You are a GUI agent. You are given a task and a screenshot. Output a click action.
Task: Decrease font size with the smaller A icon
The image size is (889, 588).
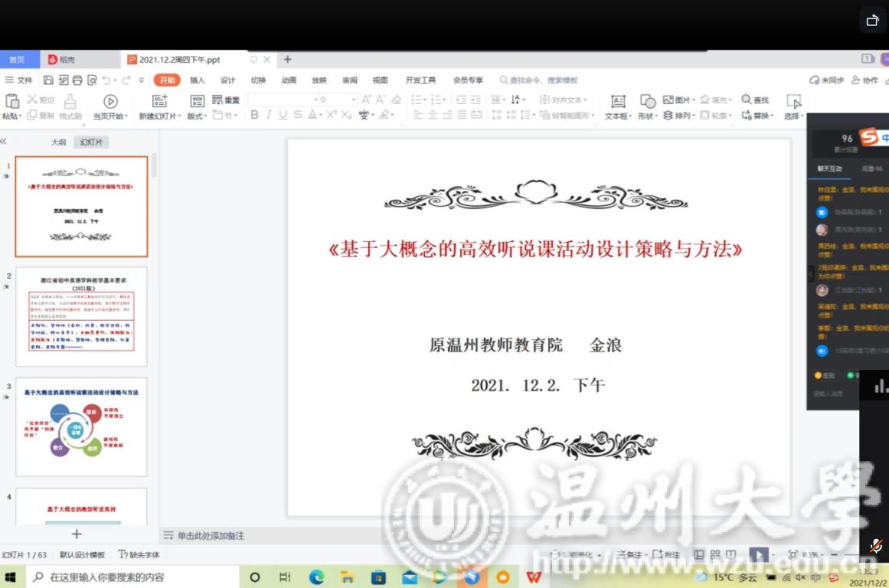381,100
